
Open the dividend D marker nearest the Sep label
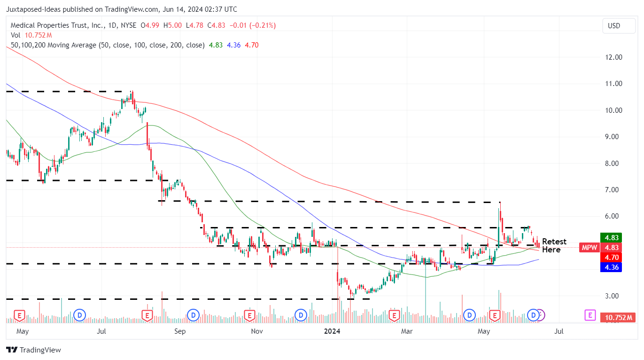coord(193,315)
